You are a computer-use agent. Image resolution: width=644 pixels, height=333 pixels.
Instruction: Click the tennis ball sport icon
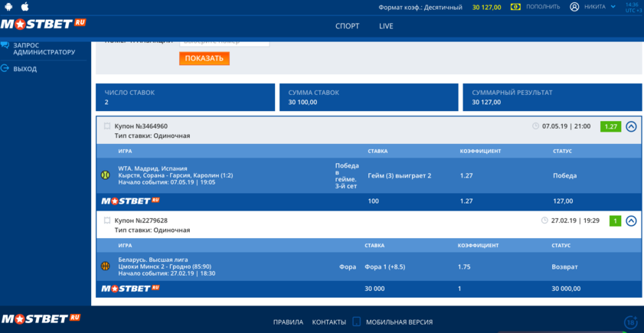[x=105, y=175]
